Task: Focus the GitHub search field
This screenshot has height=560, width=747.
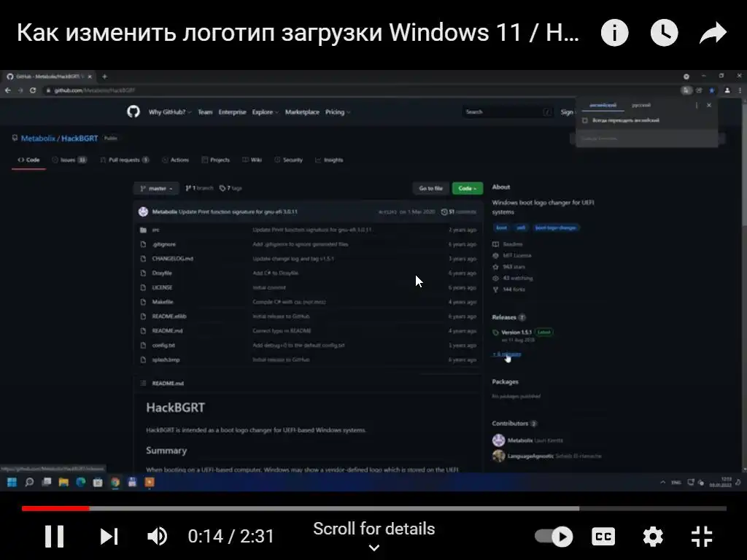Action: [x=508, y=112]
